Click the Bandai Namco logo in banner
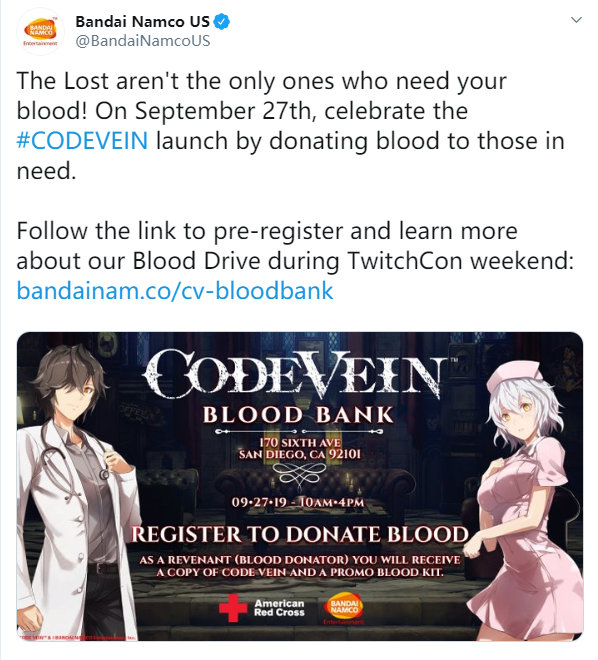Viewport: 598px width, 660px height. pos(343,609)
